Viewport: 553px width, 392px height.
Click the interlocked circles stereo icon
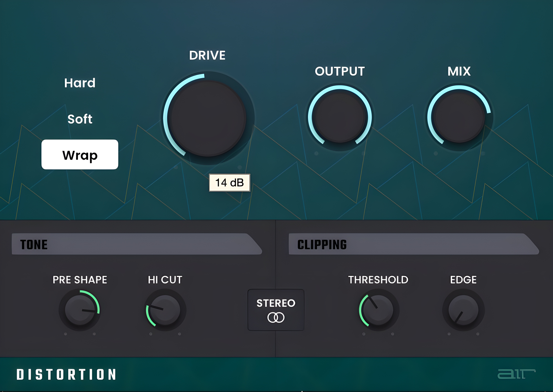tap(276, 317)
